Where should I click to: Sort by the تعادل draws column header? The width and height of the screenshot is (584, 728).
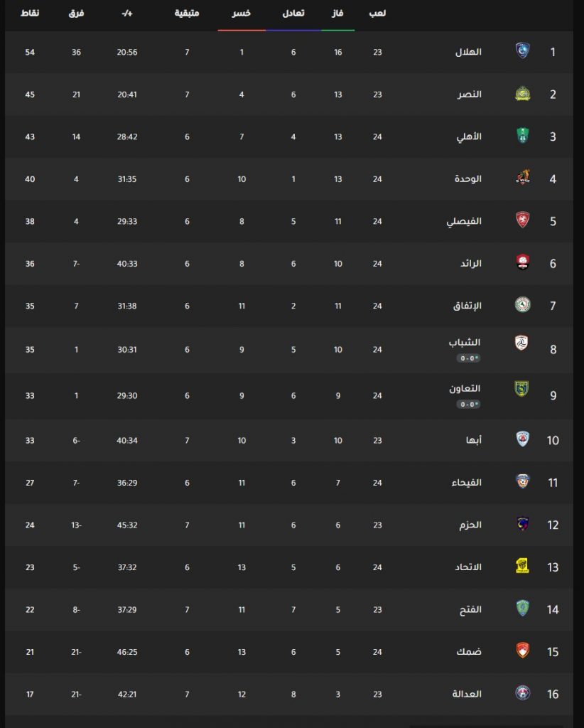(293, 14)
